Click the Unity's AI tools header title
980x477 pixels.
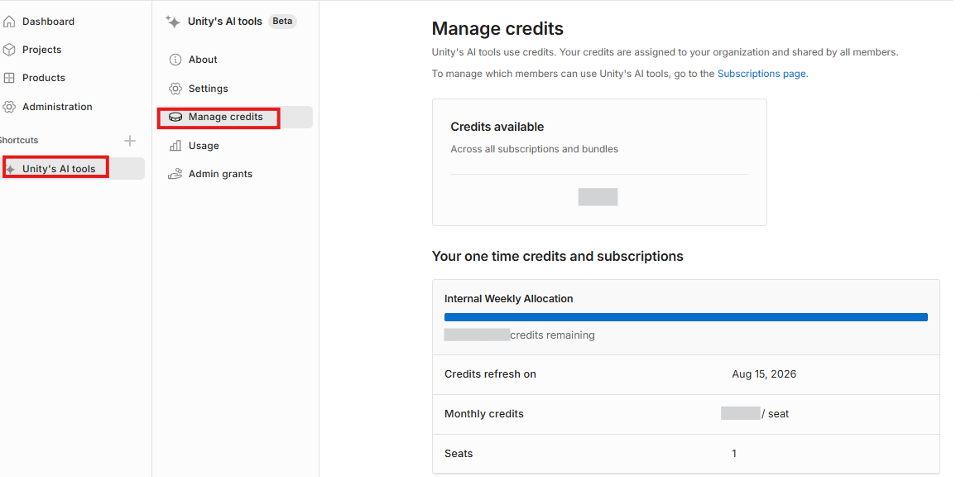[x=225, y=22]
